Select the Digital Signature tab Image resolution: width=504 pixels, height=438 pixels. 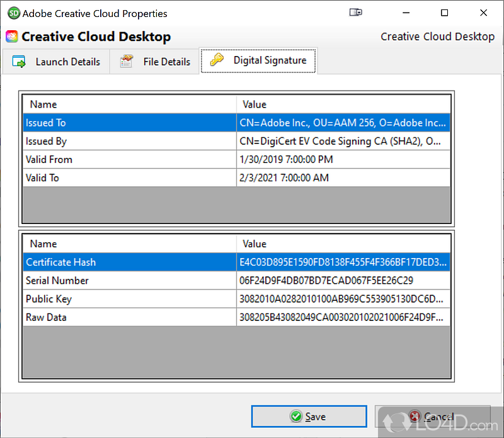coord(258,60)
